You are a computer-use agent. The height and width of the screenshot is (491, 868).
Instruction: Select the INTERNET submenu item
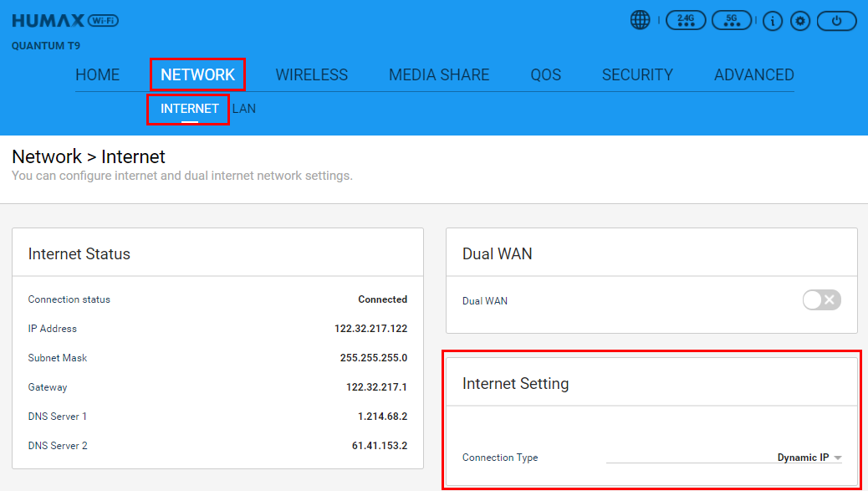point(189,109)
